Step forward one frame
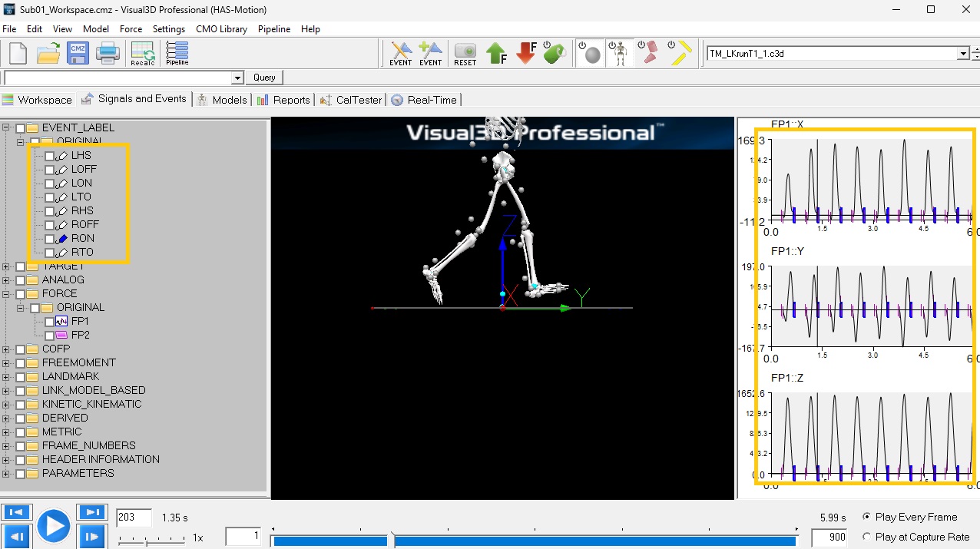Image resolution: width=980 pixels, height=549 pixels. point(91,537)
